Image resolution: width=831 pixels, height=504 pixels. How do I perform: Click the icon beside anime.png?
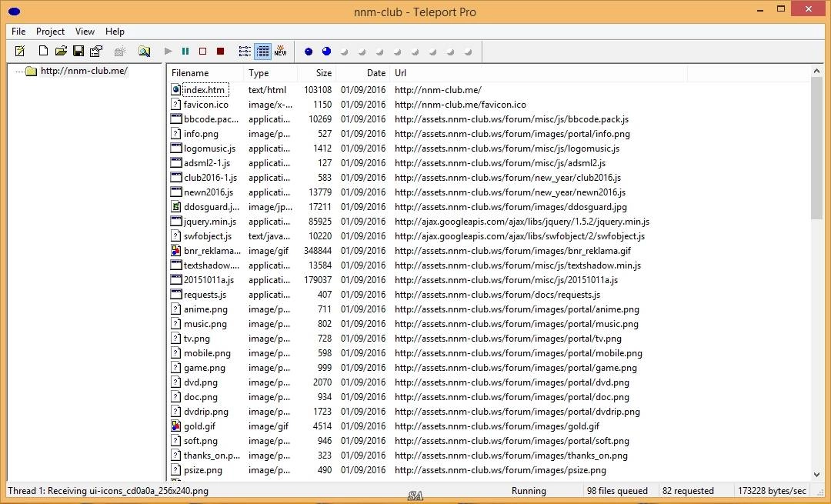[x=176, y=309]
